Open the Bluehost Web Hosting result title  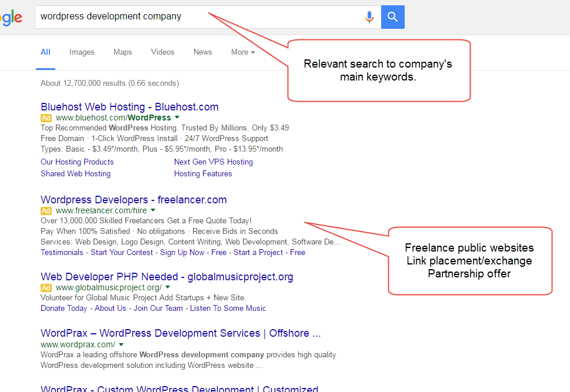pos(129,107)
